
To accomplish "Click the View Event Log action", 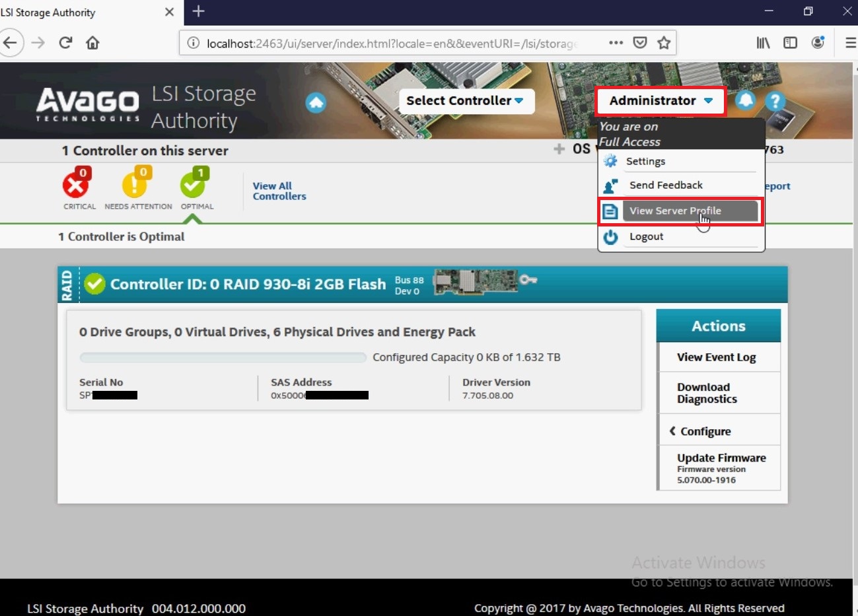I will [x=716, y=357].
